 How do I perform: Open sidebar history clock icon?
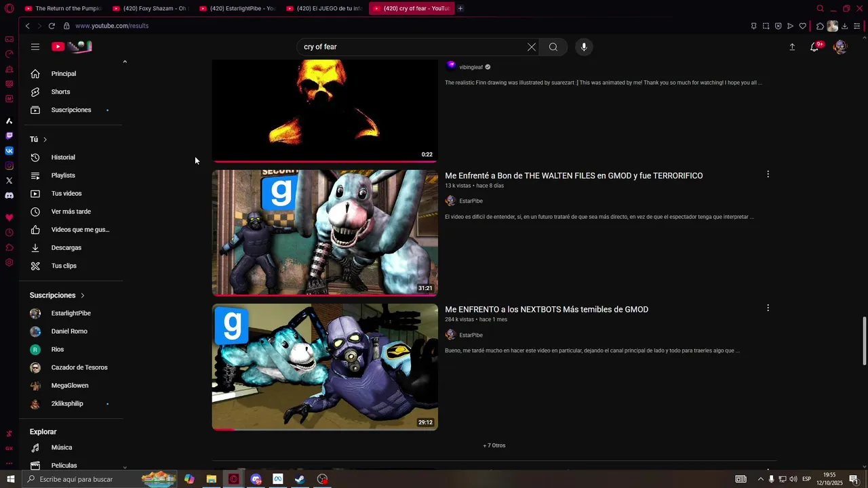pos(9,232)
